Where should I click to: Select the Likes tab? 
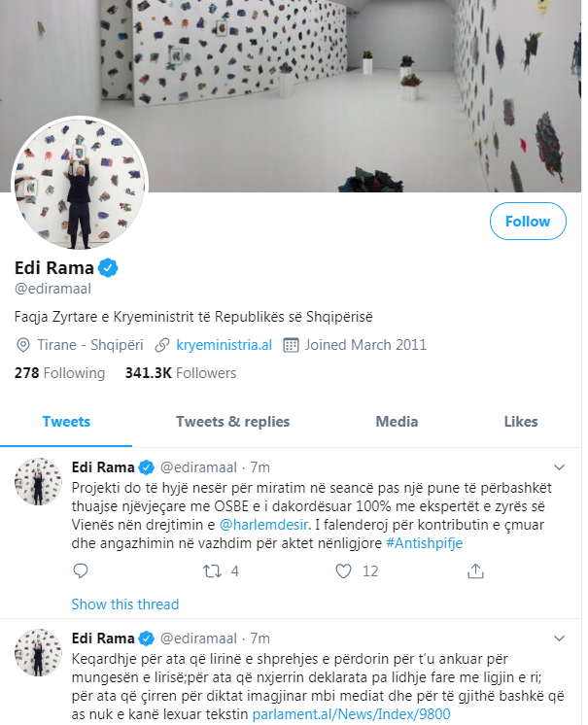pos(521,422)
